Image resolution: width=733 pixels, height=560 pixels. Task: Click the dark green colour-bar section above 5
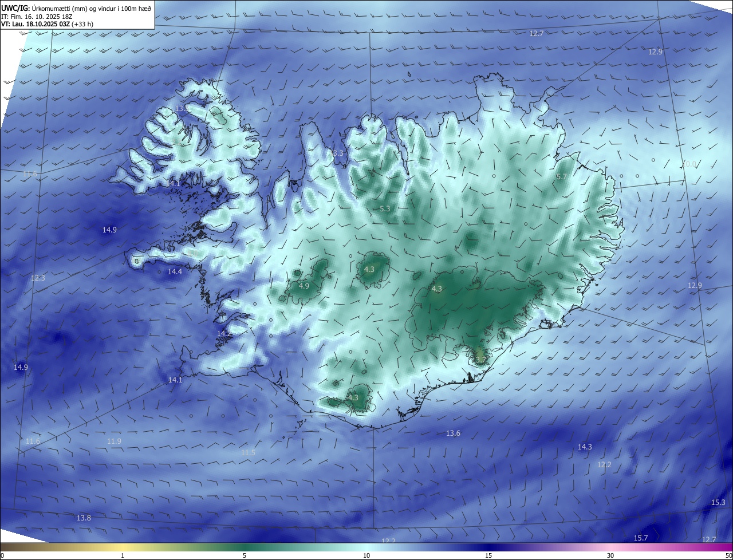(245, 547)
